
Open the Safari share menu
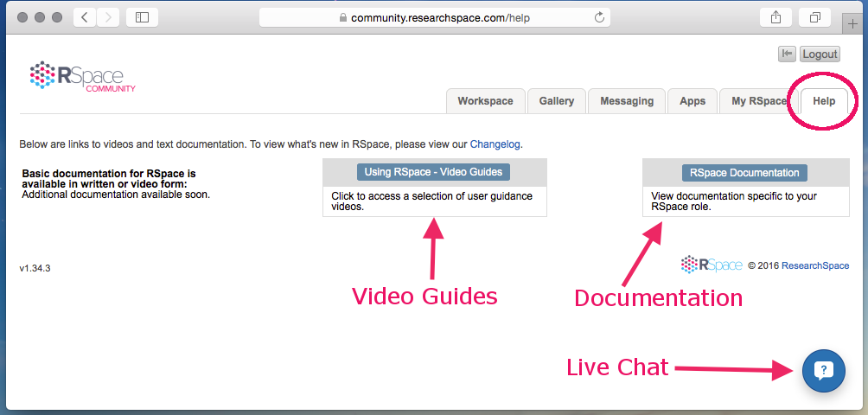(x=775, y=17)
